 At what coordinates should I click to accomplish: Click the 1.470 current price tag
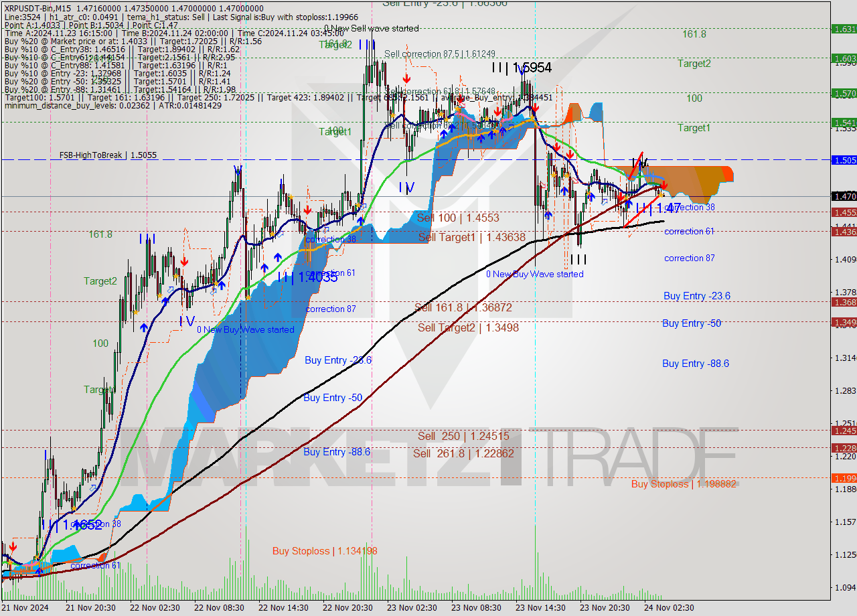coord(844,196)
